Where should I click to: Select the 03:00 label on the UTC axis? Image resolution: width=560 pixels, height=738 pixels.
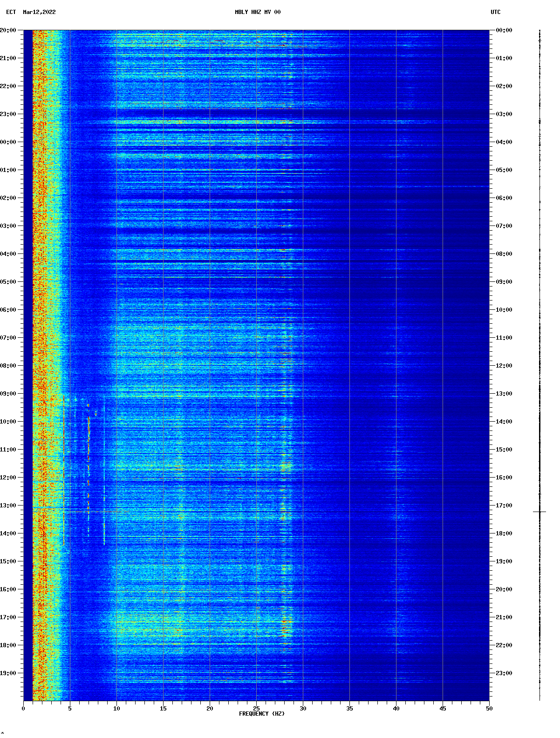(x=504, y=114)
